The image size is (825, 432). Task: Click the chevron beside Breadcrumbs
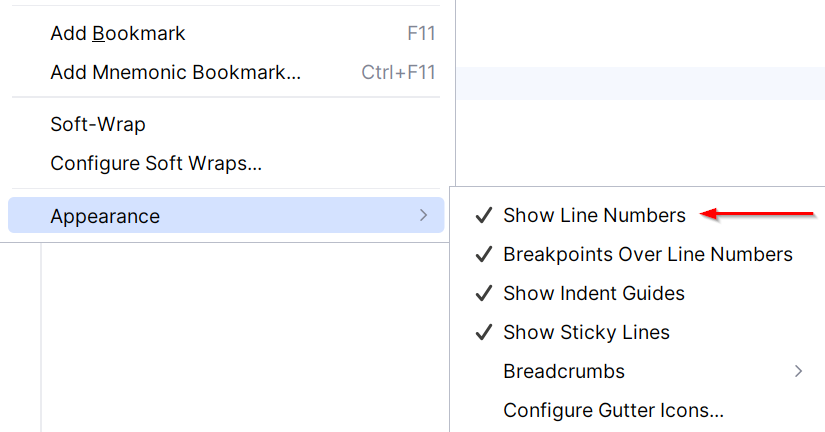[x=798, y=372]
